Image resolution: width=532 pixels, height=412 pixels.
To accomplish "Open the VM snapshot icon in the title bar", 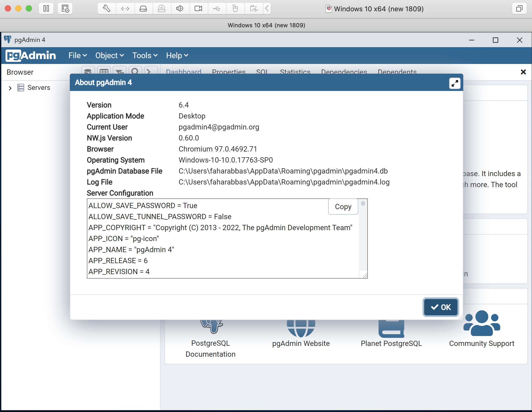I will click(65, 8).
